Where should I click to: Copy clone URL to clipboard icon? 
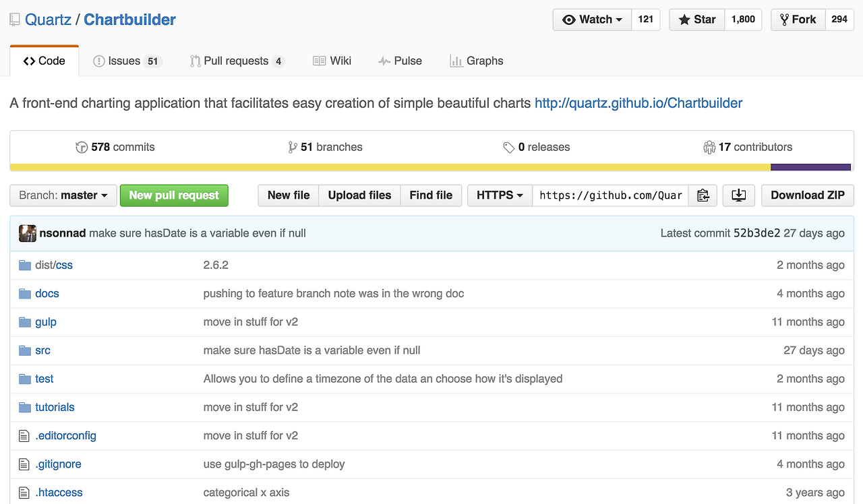click(703, 195)
